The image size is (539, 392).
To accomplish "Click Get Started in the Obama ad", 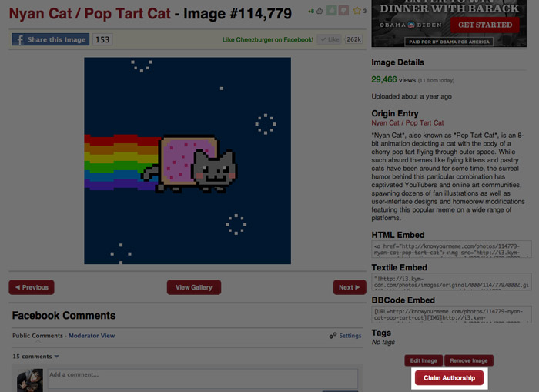I will [485, 25].
